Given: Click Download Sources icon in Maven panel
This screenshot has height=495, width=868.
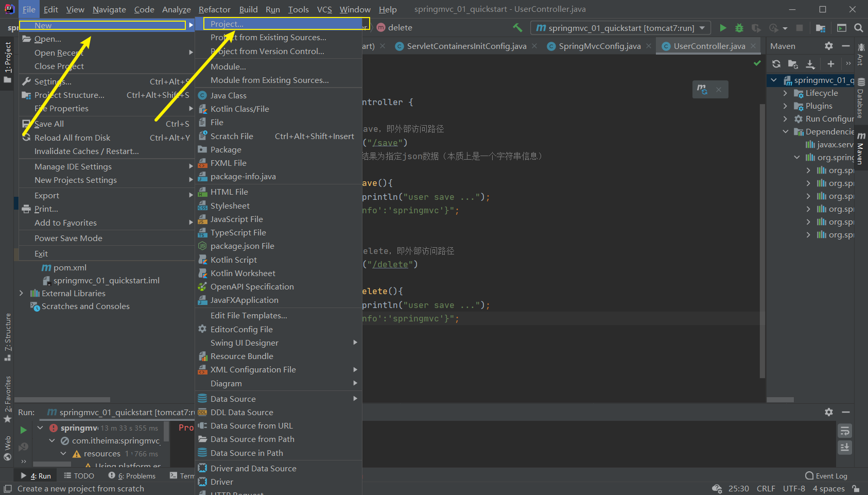Looking at the screenshot, I should click(x=810, y=64).
